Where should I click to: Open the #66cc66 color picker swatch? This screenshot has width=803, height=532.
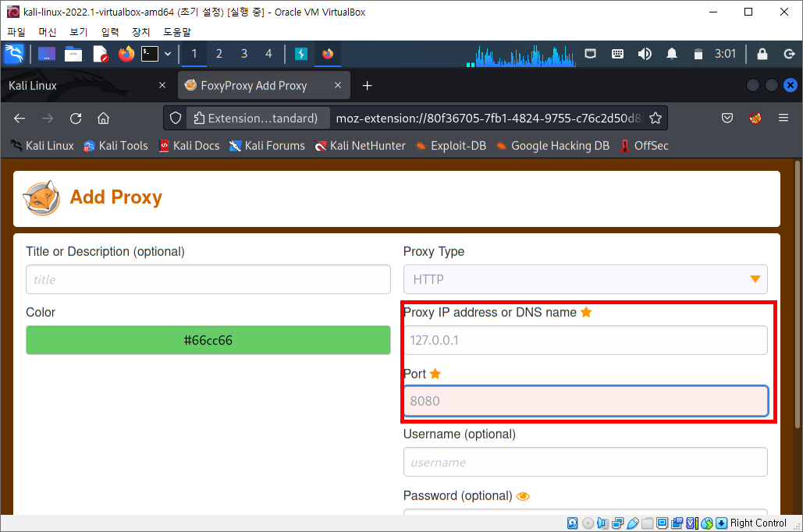tap(208, 340)
